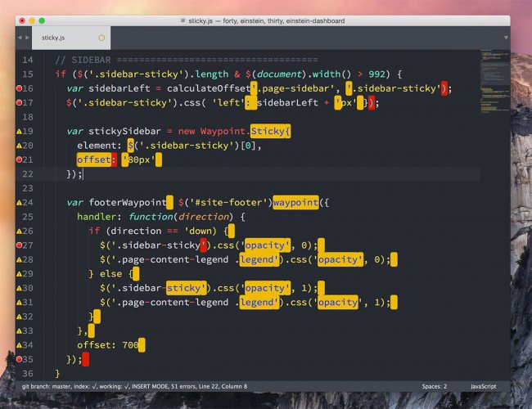Click line number 22 in the gutter

[x=28, y=174]
